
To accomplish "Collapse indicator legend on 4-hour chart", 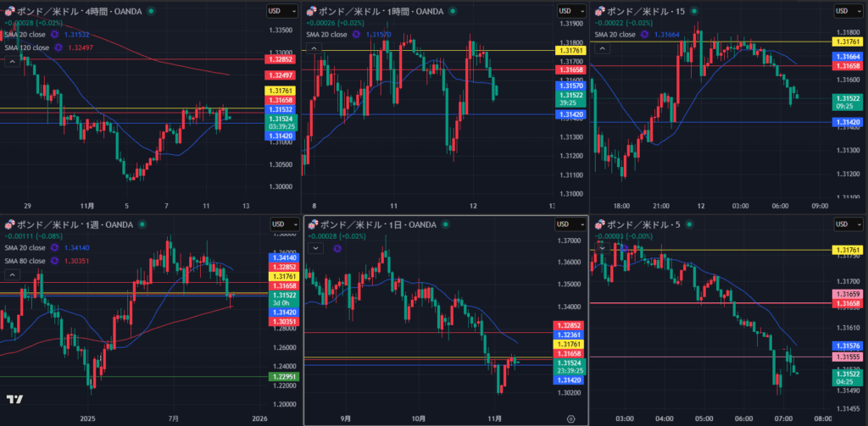I will pyautogui.click(x=11, y=60).
